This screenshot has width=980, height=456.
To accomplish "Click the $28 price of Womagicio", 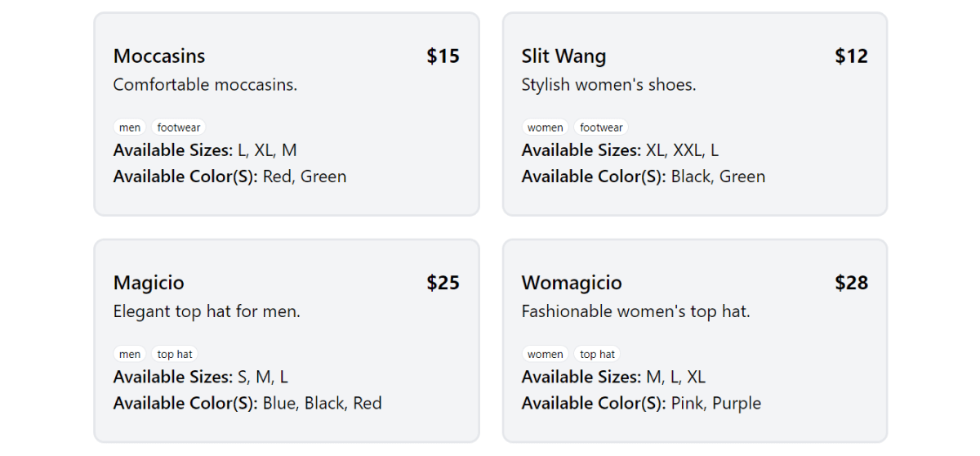I will pyautogui.click(x=851, y=283).
